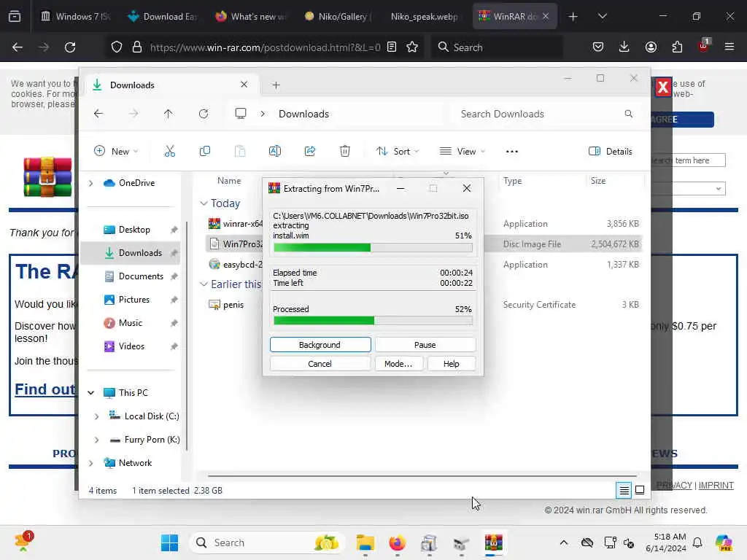
Task: Click the Cut scissors icon in Explorer toolbar
Action: point(169,152)
